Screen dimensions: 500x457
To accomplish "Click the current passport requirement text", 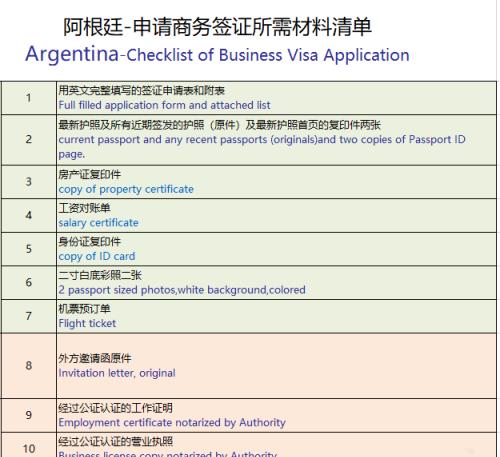I will (262, 146).
